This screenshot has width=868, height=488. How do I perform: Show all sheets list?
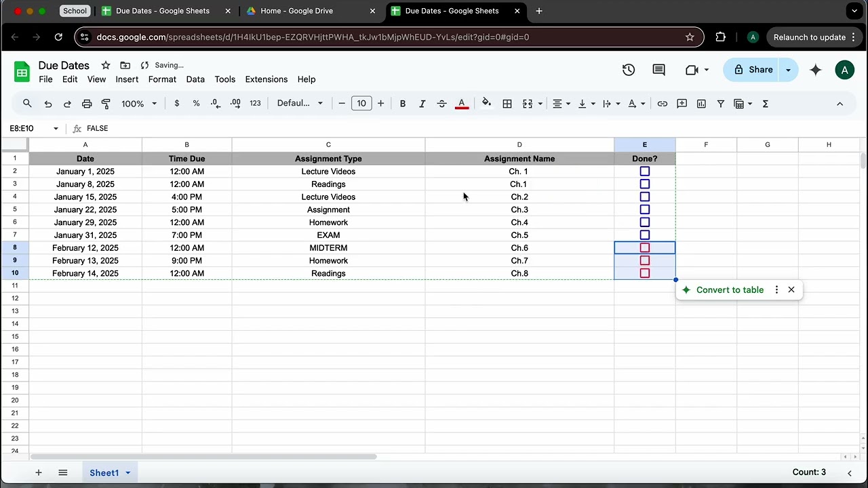63,473
